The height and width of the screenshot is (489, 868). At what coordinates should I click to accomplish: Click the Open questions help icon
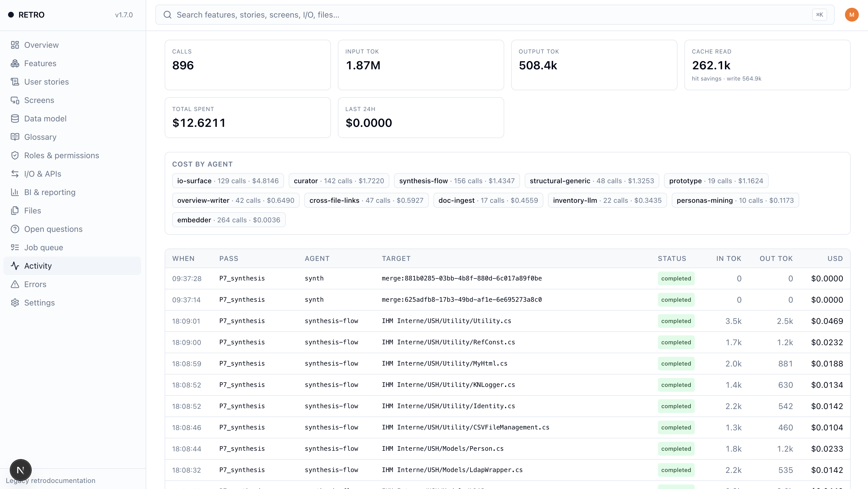pyautogui.click(x=15, y=229)
